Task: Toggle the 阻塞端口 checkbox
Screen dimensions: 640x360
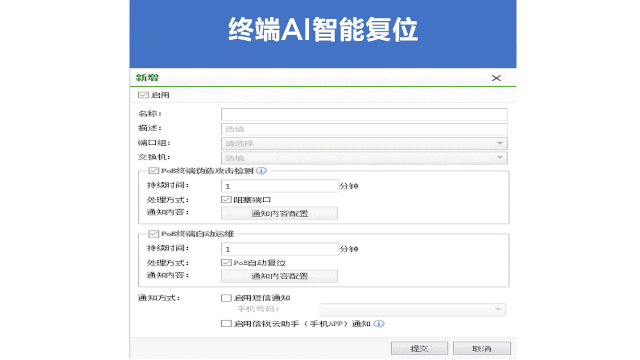Action: (226, 200)
